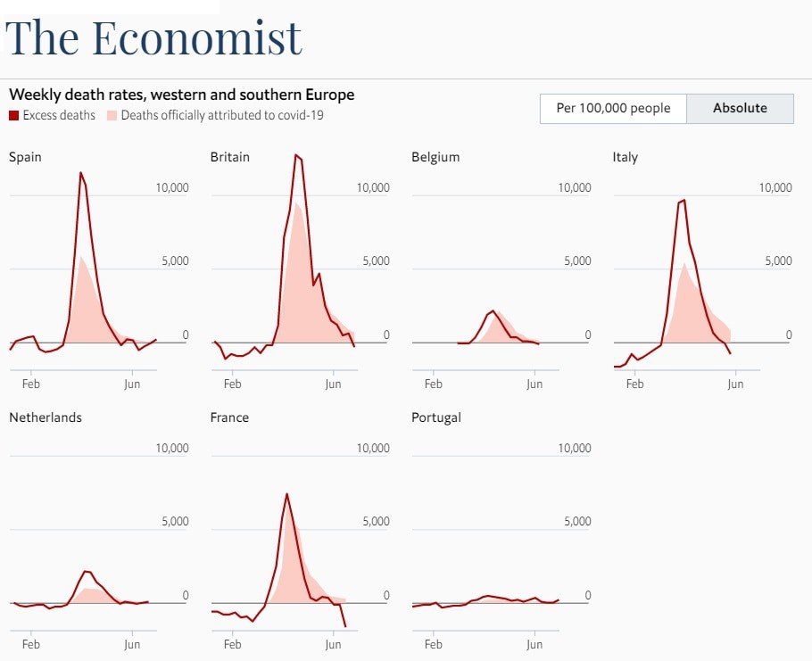Click the 5,000 gridline label in France chart
812x661 pixels.
[376, 522]
